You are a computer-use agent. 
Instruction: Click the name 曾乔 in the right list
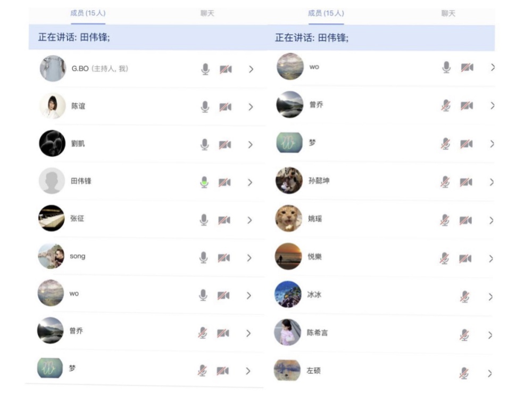[316, 104]
